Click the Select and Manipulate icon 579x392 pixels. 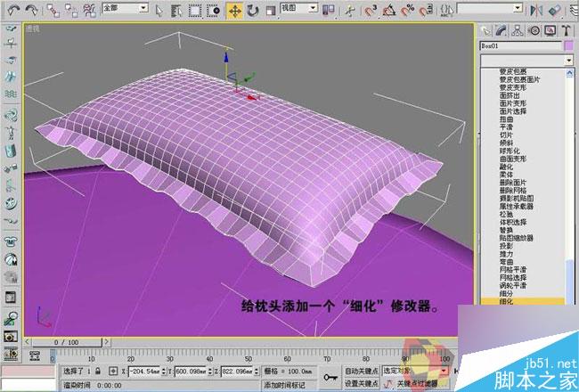coord(349,11)
